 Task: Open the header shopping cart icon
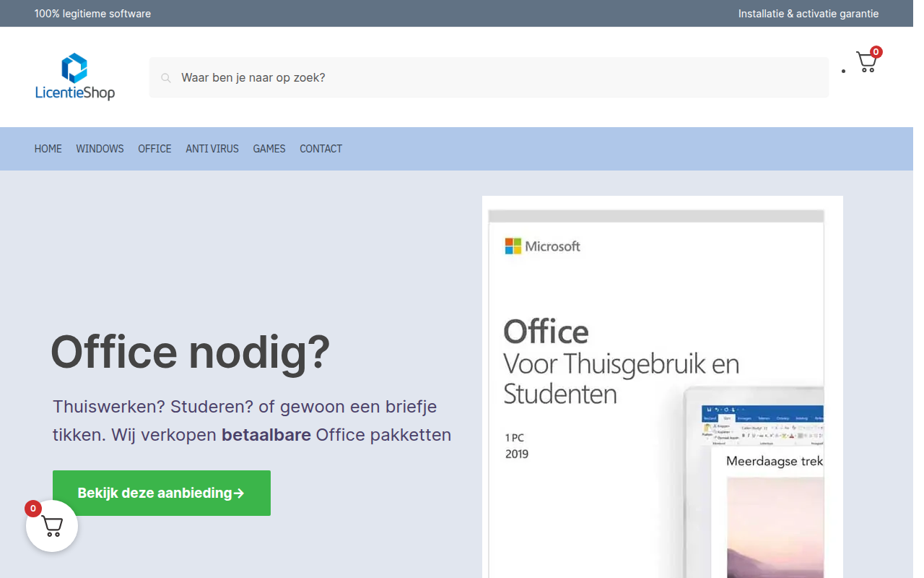click(x=868, y=61)
